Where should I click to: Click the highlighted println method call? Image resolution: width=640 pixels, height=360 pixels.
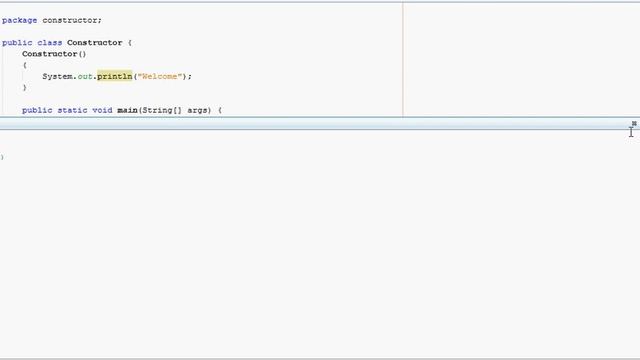[x=115, y=76]
